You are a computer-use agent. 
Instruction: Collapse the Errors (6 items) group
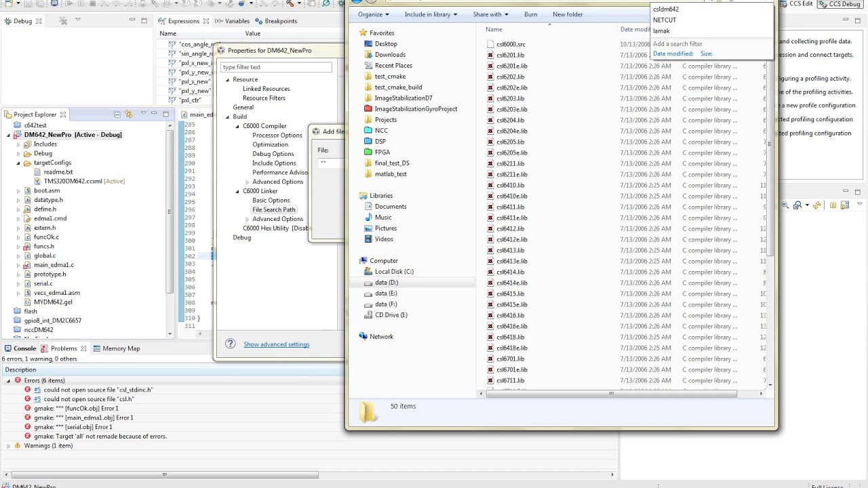pyautogui.click(x=8, y=381)
